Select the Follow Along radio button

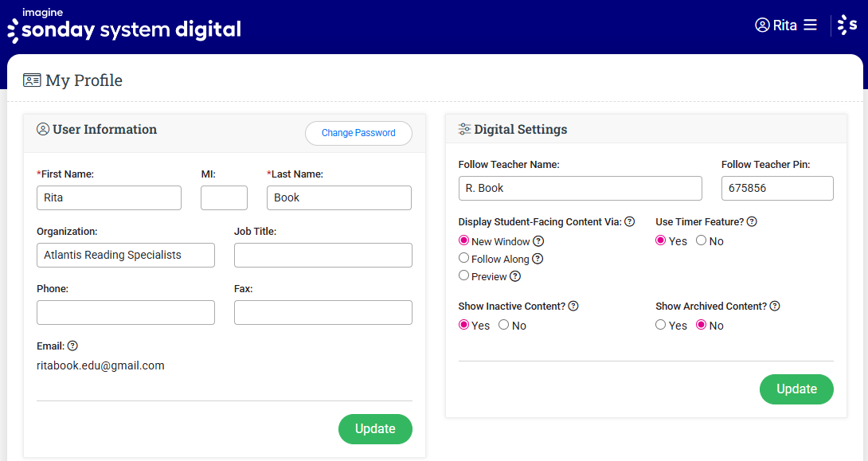(x=464, y=258)
